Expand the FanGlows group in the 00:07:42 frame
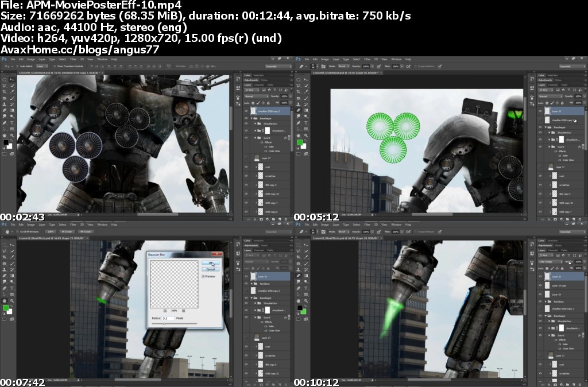This screenshot has width=588, height=387. 252,284
